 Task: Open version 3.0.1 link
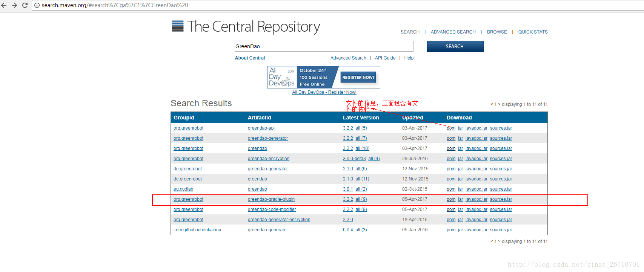pyautogui.click(x=348, y=189)
